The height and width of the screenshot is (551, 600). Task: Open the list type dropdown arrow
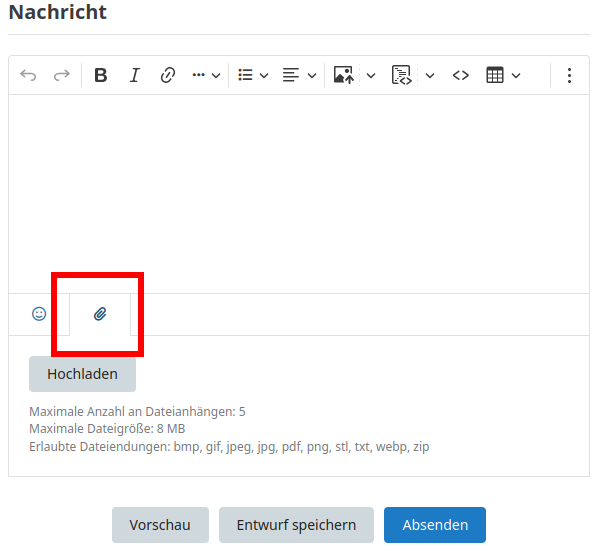pos(264,75)
